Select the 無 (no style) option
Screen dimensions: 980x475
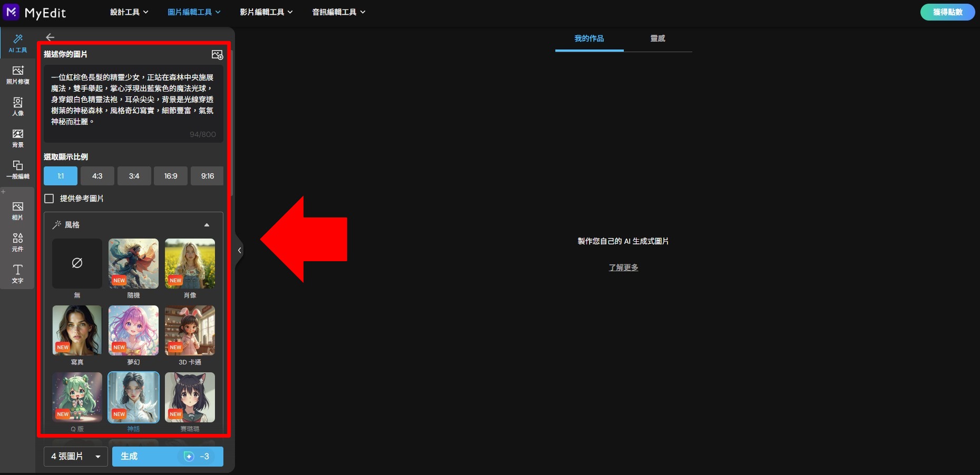pyautogui.click(x=77, y=263)
